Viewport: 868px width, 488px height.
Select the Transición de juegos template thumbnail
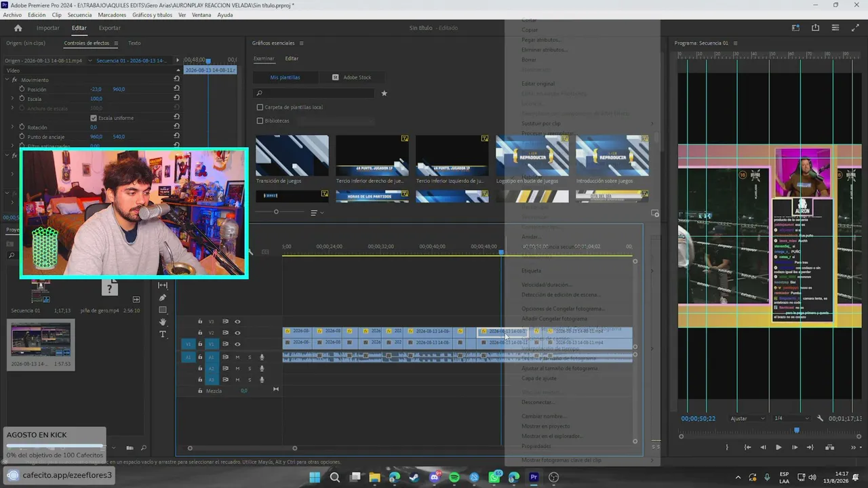[292, 155]
